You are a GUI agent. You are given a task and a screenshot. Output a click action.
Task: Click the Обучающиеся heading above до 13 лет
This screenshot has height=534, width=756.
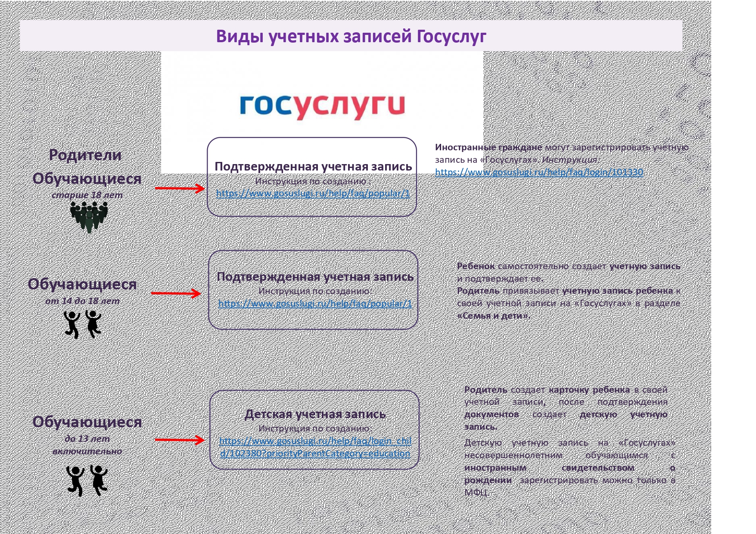point(87,422)
